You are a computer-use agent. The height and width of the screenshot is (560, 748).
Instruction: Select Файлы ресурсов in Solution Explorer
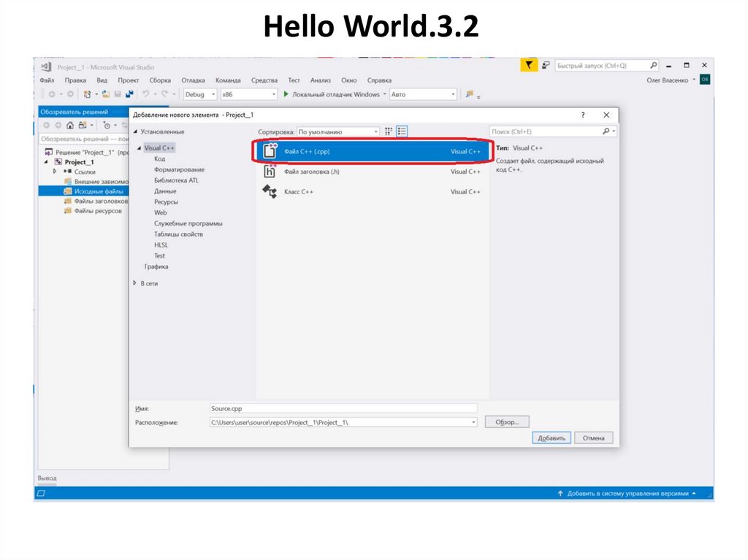[x=98, y=211]
